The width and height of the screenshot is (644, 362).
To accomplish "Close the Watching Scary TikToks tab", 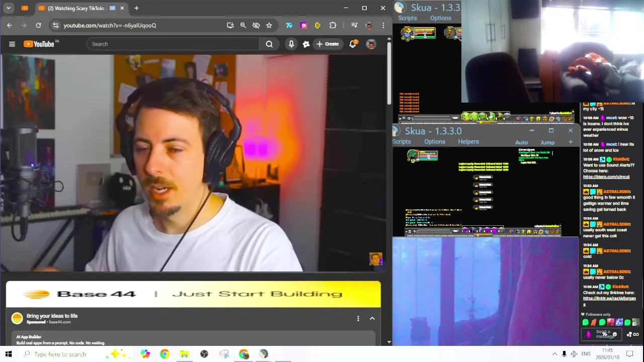I will tap(122, 8).
